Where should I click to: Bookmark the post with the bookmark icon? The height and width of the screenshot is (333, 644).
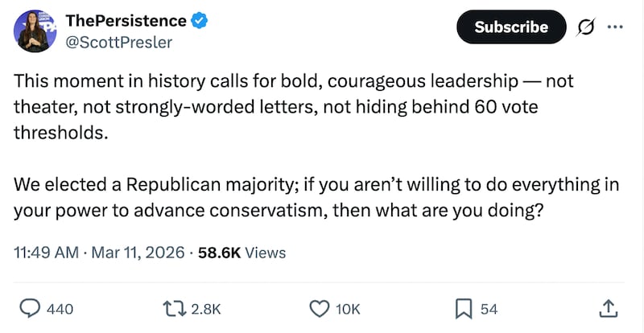464,308
